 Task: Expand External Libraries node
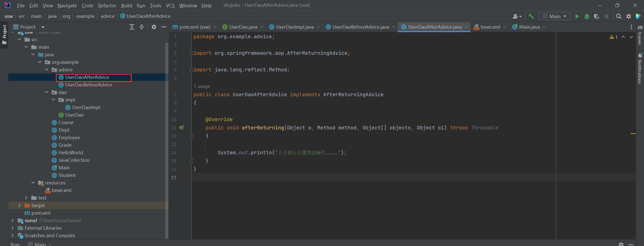click(13, 228)
